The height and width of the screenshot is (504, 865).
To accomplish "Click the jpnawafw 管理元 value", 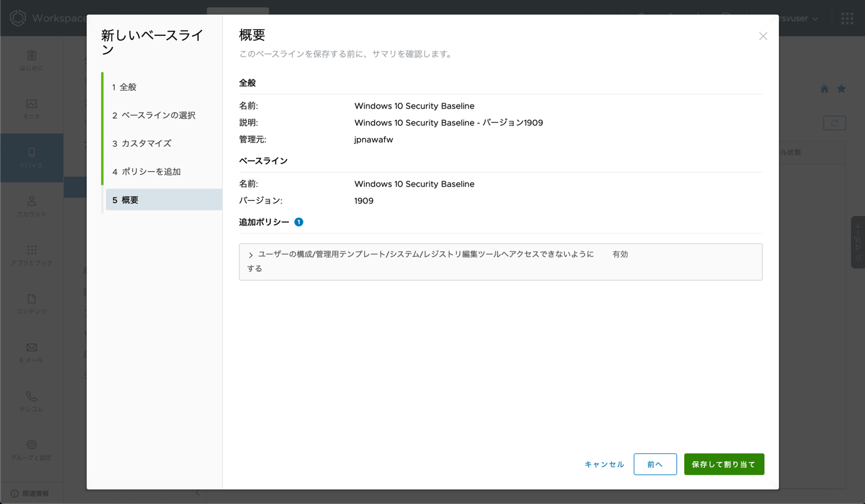I will click(x=373, y=139).
